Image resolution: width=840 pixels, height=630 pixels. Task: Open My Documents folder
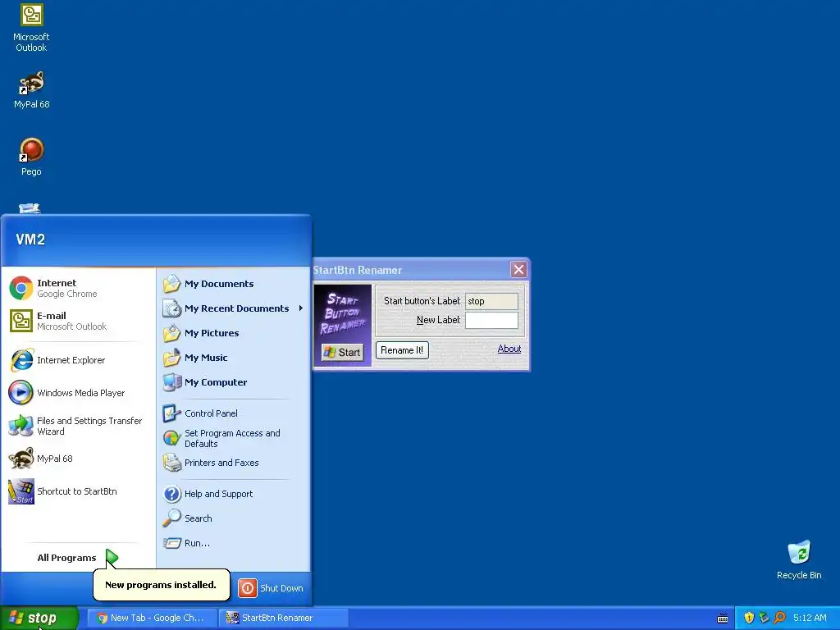233,284
